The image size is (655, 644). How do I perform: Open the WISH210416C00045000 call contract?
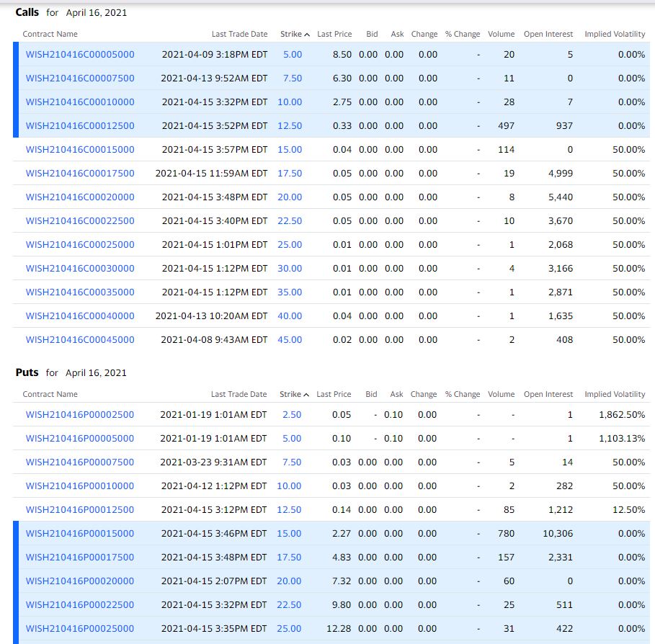click(80, 339)
